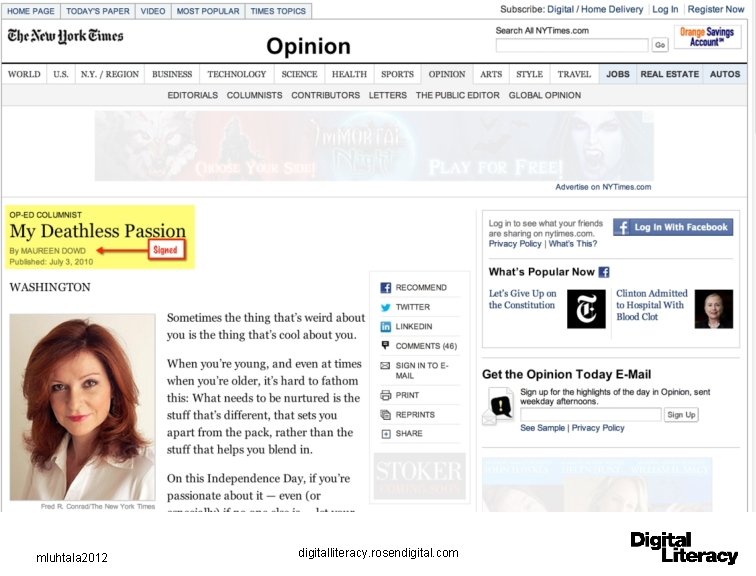Viewport: 756px width, 576px height.
Task: Click the Register Now link
Action: pyautogui.click(x=716, y=9)
